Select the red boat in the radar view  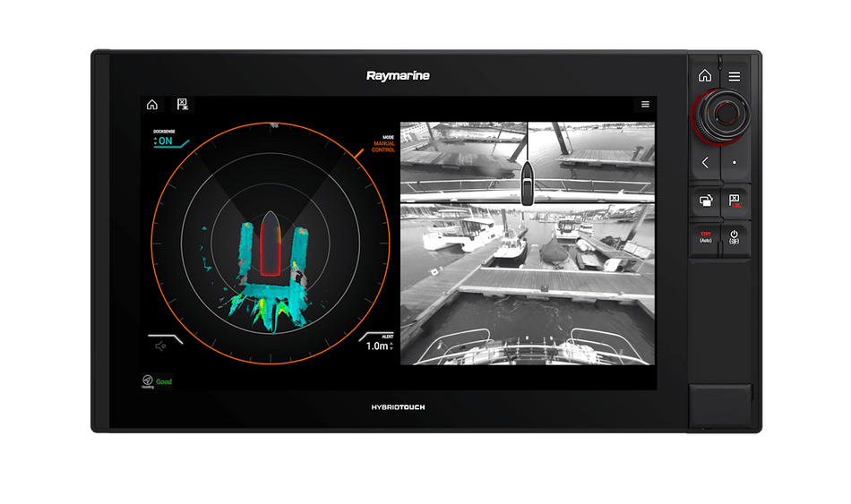[x=271, y=243]
